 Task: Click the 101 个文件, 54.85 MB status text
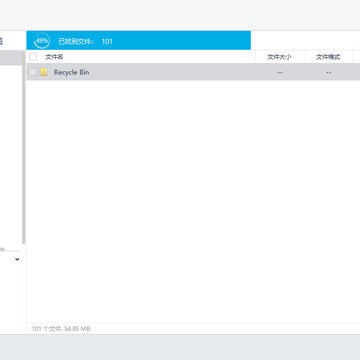coord(61,329)
